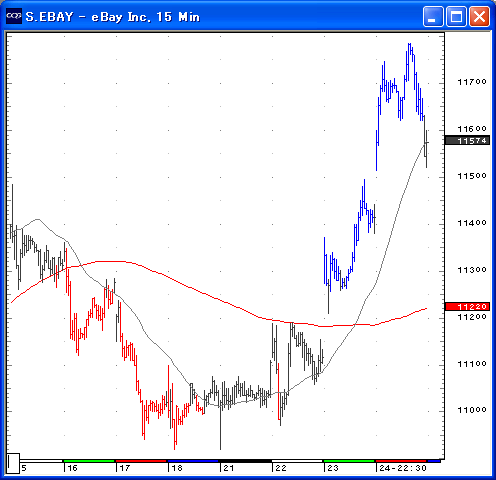Click the title text S.EBAY - eBay Inc, 15 Min
Viewport: 496px width, 480px height.
(113, 17)
